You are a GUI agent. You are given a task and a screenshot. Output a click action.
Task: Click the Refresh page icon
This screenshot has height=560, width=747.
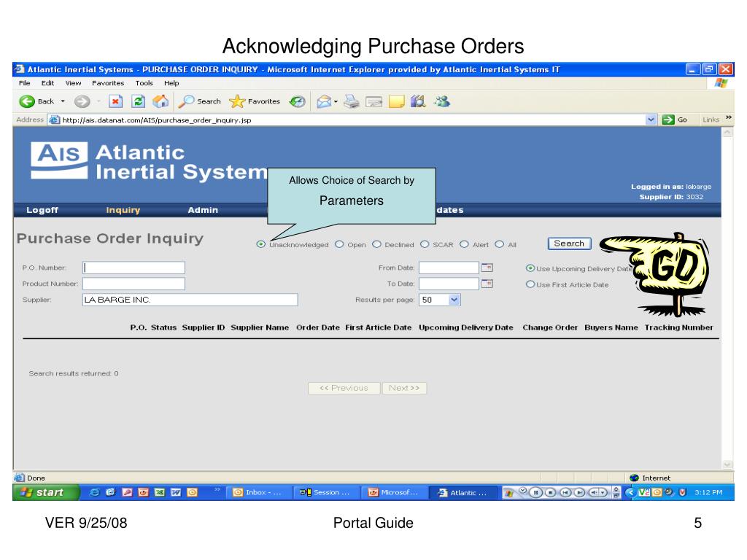(x=138, y=101)
